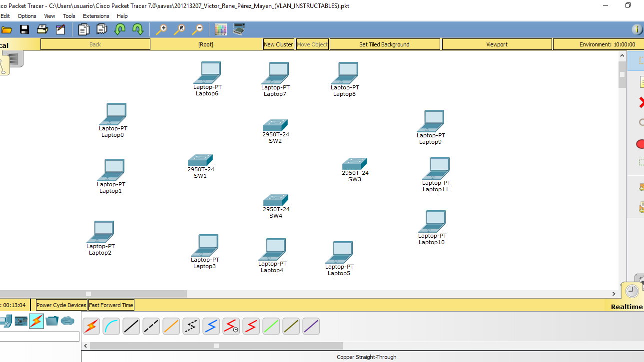Open a saved file with the folder icon

point(7,29)
